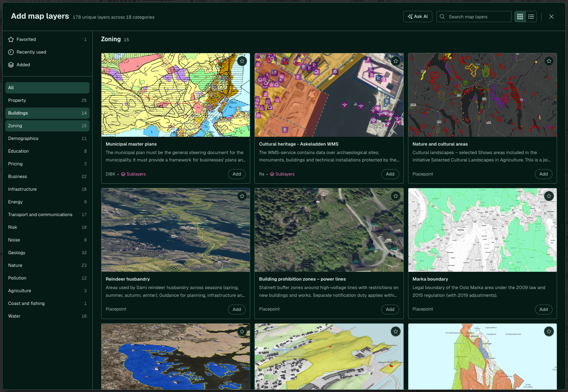Select the All category
The width and height of the screenshot is (568, 392).
47,88
